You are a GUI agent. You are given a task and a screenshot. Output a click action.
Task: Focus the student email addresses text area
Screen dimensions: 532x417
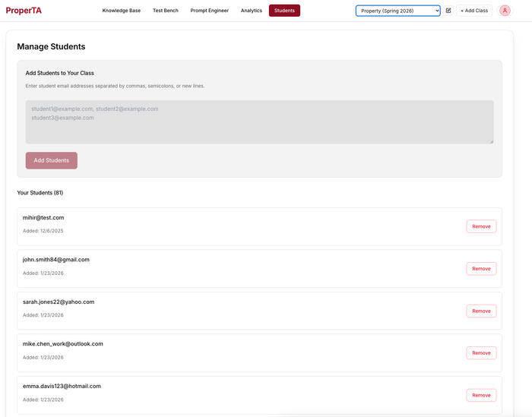(259, 122)
